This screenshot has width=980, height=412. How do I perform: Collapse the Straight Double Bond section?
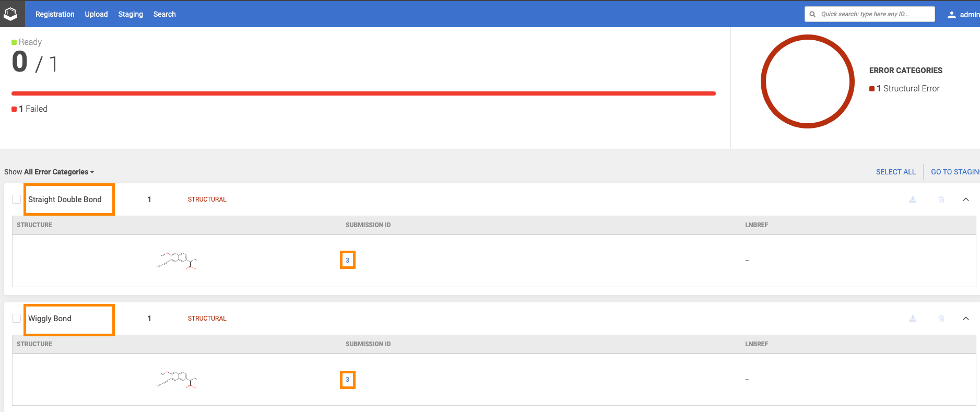coord(966,199)
